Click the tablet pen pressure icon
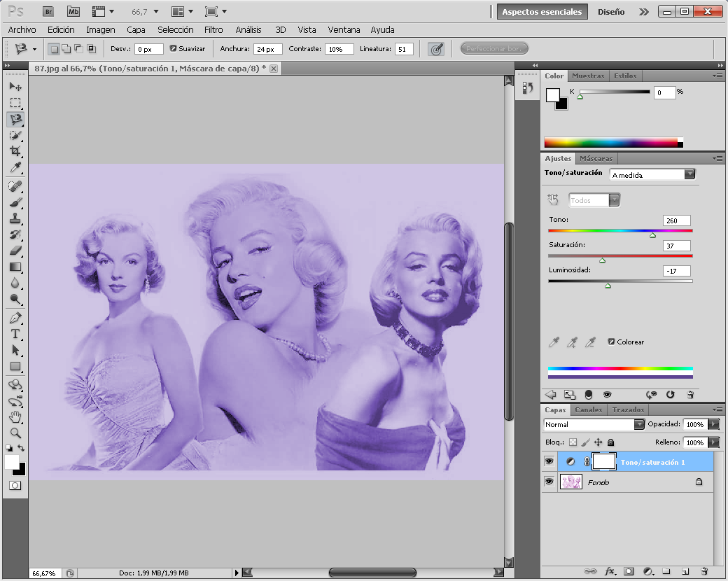 [x=436, y=49]
